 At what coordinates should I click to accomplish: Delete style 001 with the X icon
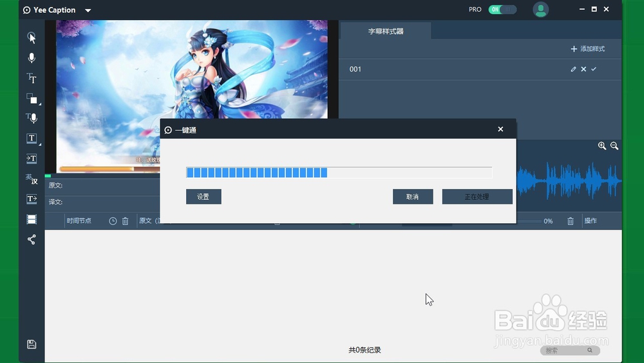pyautogui.click(x=583, y=69)
